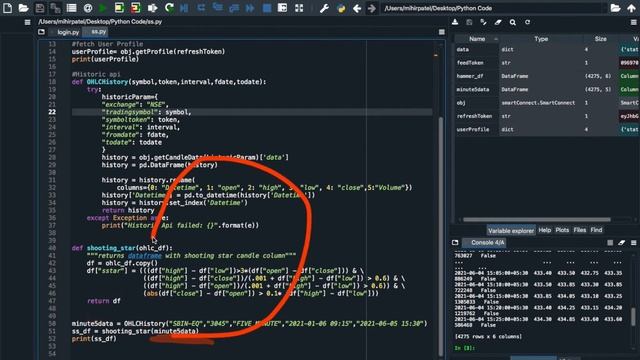Step out and run until return
This screenshot has width=640, height=360.
pyautogui.click(x=233, y=8)
